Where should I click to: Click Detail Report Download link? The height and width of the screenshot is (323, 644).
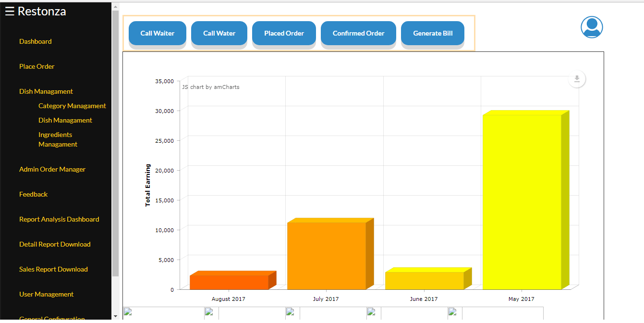click(x=55, y=244)
